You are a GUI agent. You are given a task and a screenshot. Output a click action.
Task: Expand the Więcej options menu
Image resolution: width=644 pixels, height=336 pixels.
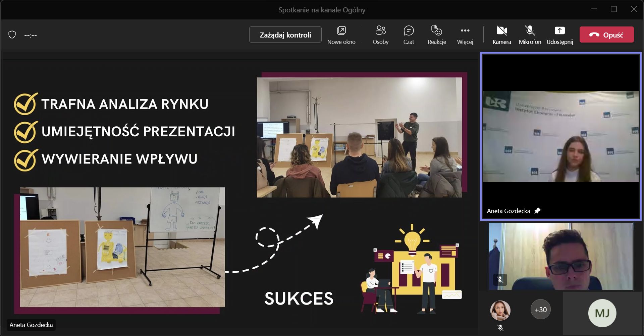(x=465, y=35)
